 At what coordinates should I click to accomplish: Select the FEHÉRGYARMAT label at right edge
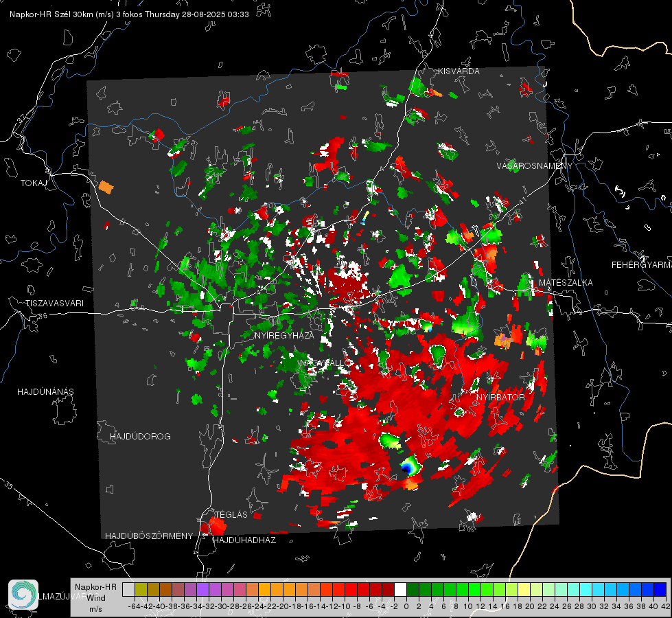click(x=641, y=265)
